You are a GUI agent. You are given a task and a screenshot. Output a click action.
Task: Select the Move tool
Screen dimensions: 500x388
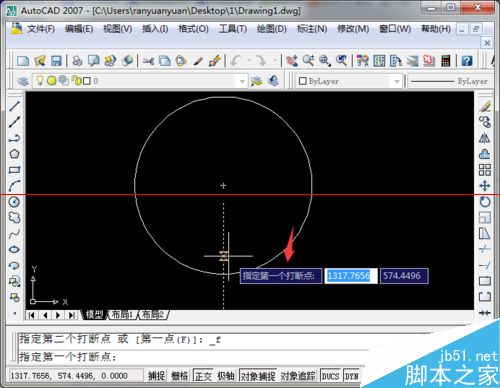click(485, 186)
